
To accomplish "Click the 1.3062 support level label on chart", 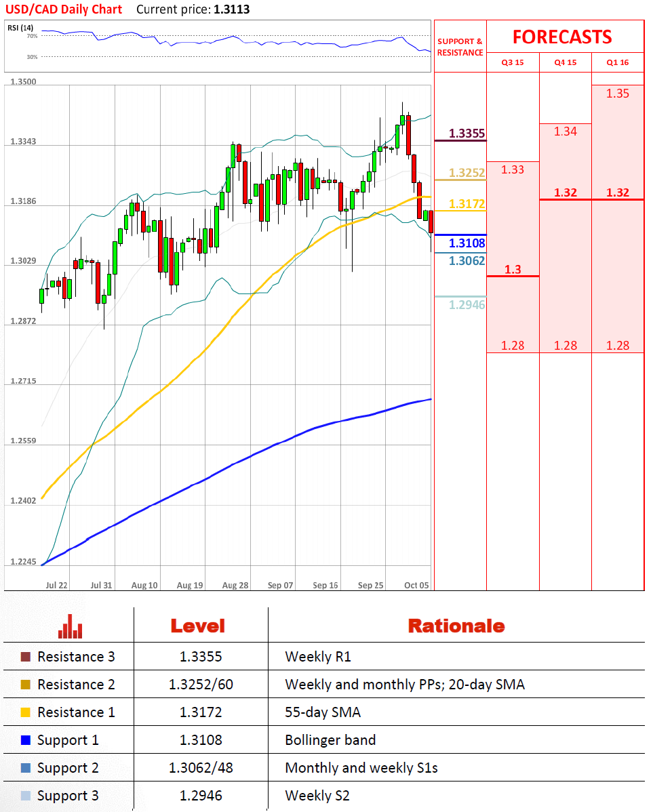I will [467, 260].
